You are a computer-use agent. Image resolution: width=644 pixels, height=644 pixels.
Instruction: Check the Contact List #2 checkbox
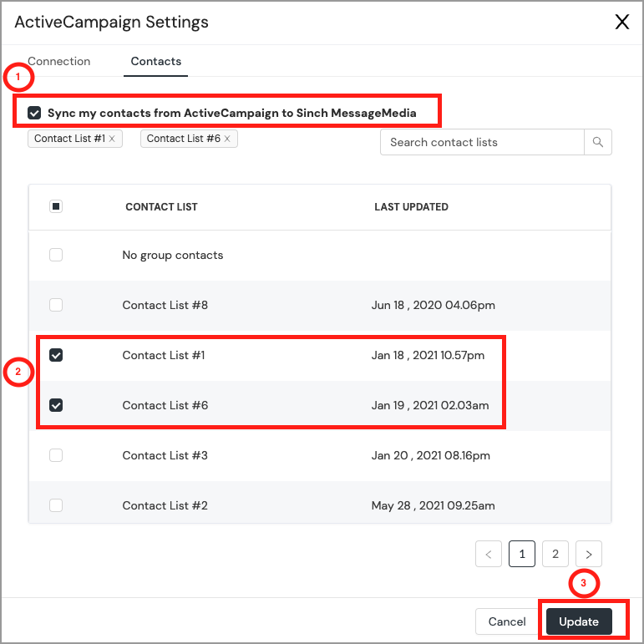tap(56, 505)
